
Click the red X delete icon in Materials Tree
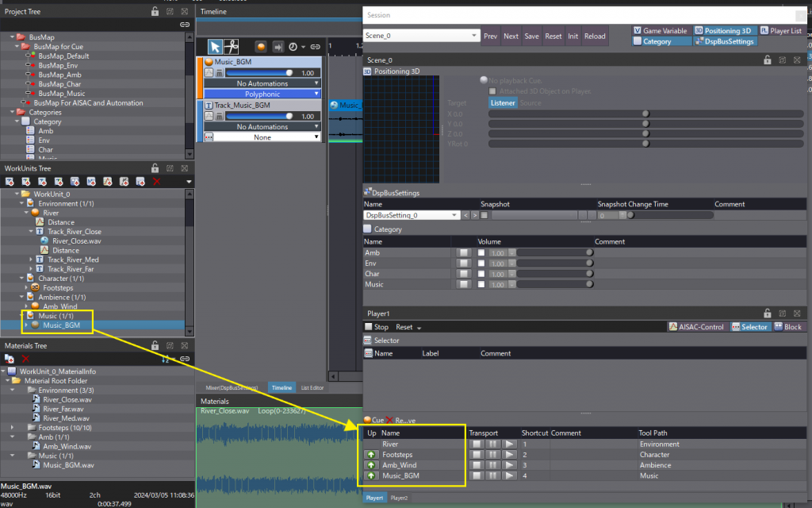(26, 359)
